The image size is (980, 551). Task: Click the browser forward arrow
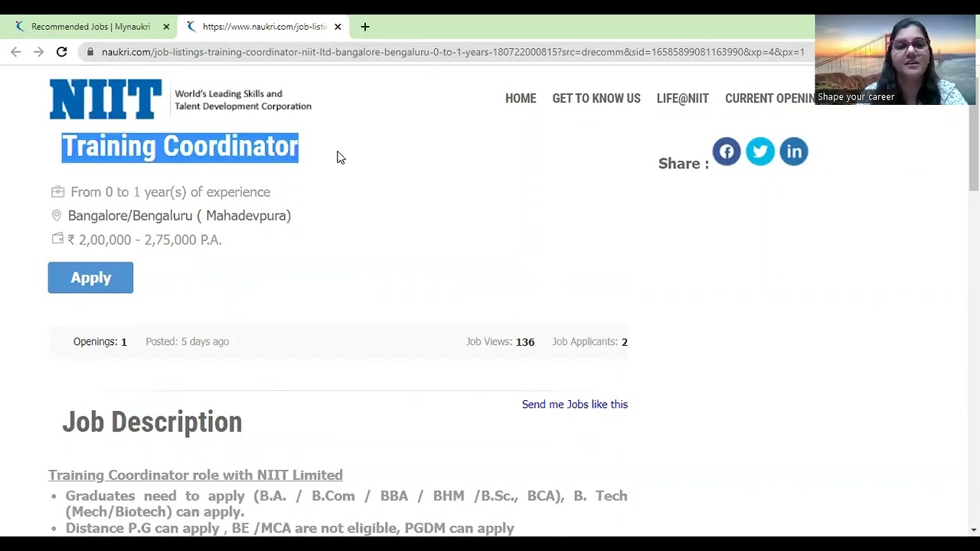(38, 52)
